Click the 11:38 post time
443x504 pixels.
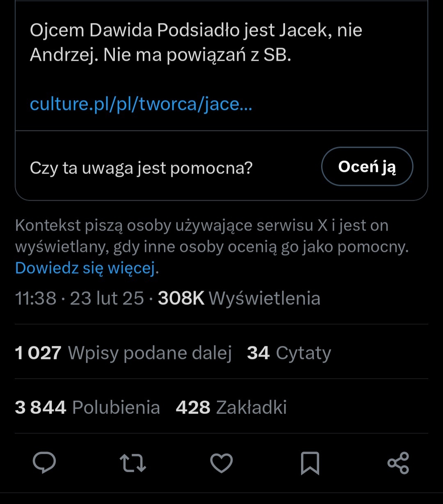(36, 298)
